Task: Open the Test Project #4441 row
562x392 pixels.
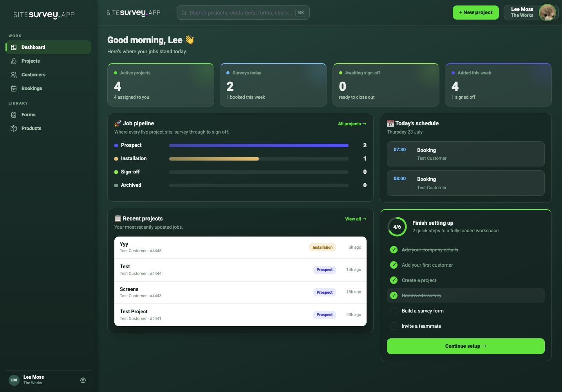Action: [240, 315]
